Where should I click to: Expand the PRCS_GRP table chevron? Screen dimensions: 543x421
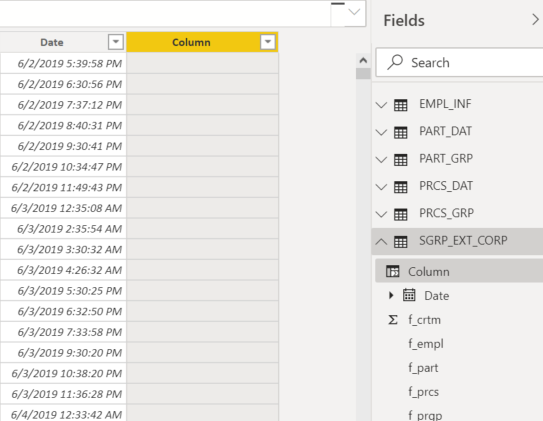point(381,214)
